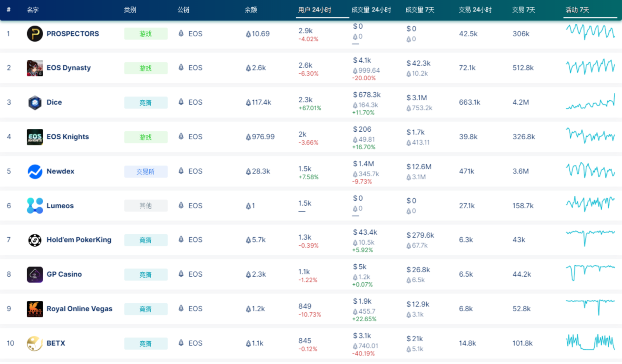Open the Royal Online Vegas name link
The width and height of the screenshot is (622, 364).
79,309
